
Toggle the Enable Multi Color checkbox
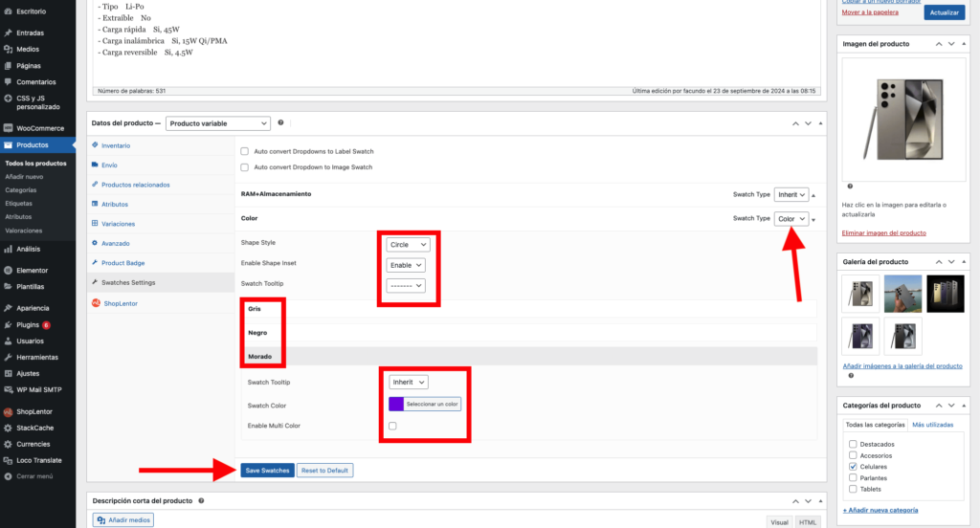click(392, 426)
